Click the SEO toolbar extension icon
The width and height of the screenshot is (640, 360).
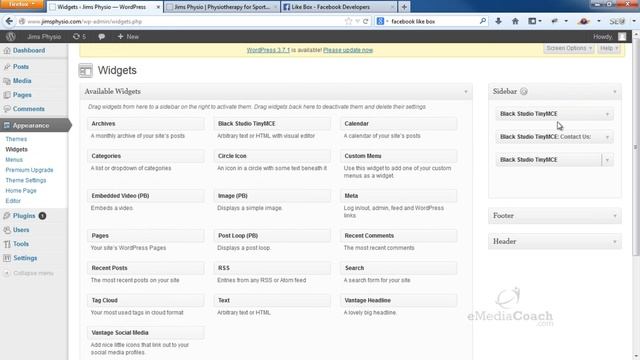617,21
